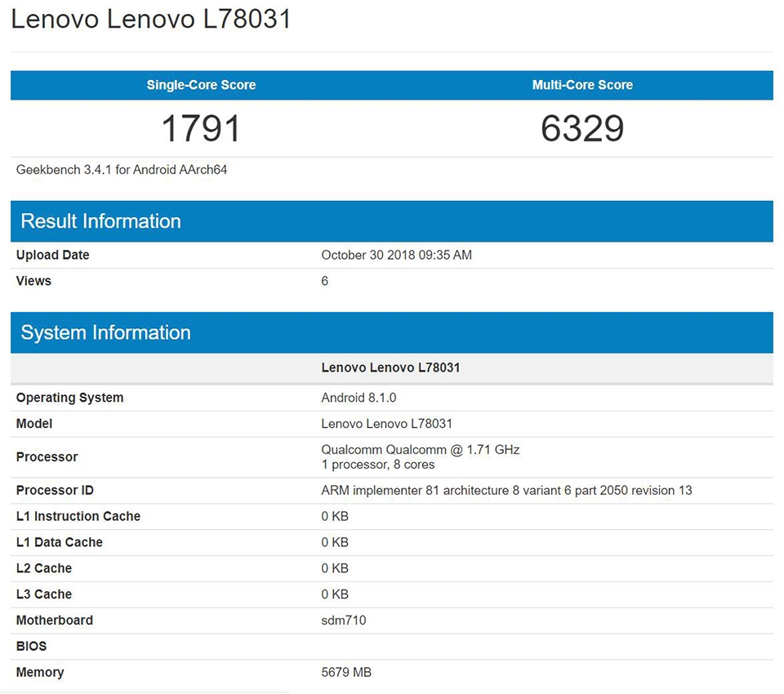Select the 'L2 Cache' label
784x694 pixels.
click(43, 568)
